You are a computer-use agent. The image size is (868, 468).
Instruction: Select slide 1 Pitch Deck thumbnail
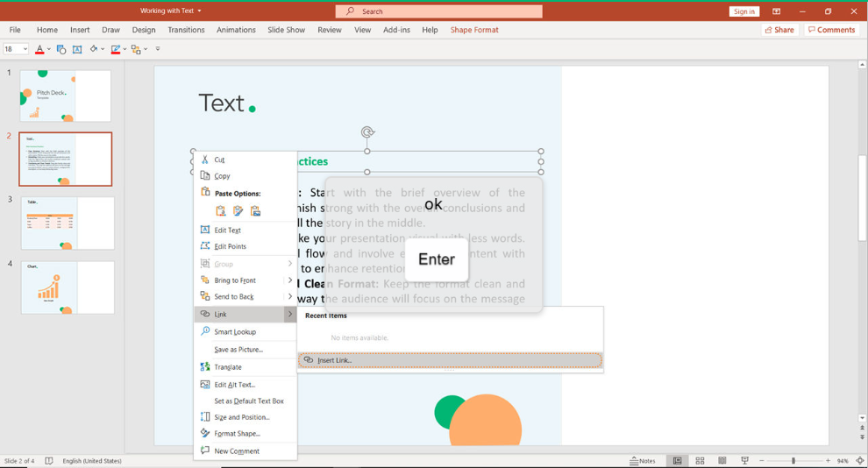[66, 96]
